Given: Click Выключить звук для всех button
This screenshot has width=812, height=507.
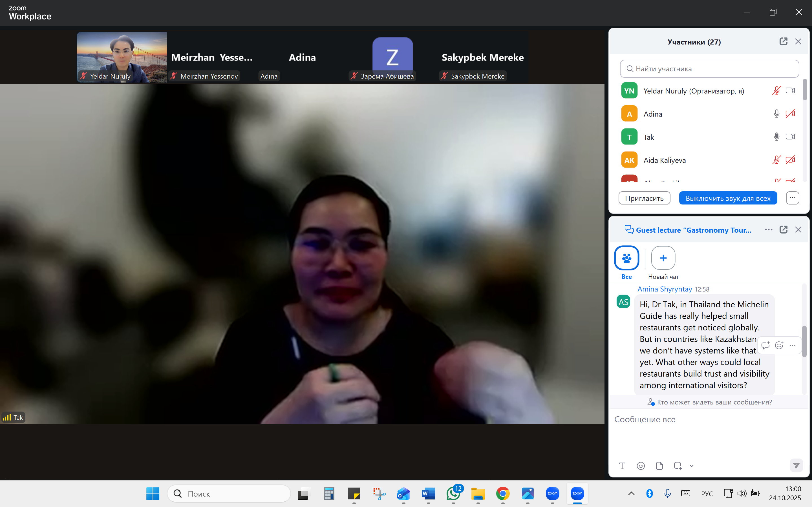Looking at the screenshot, I should pyautogui.click(x=728, y=198).
